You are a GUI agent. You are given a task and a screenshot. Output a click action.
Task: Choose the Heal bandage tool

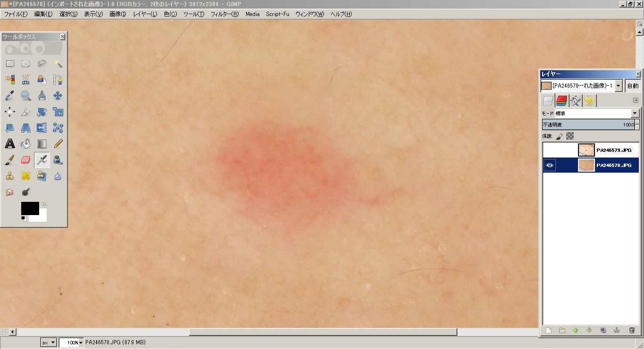[26, 176]
